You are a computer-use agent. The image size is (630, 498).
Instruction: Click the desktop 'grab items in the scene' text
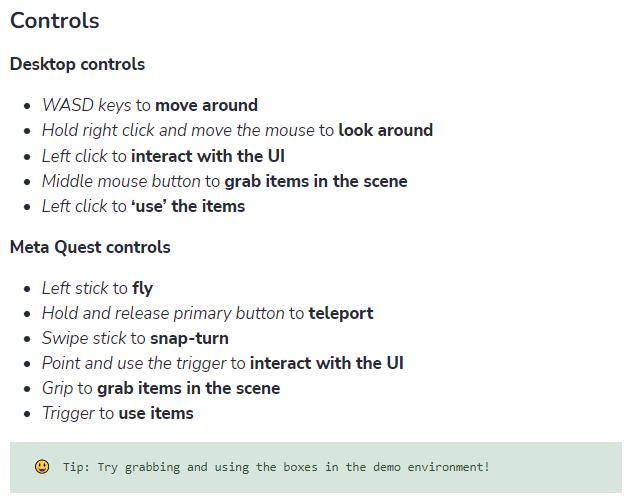[x=316, y=181]
